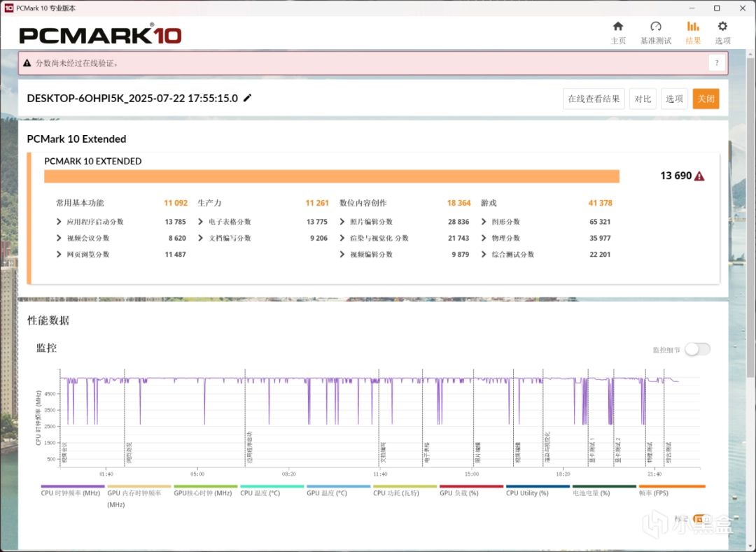This screenshot has width=756, height=552.
Task: Toggle CPU 功耗 (瓦特) legend swatch
Action: [405, 486]
